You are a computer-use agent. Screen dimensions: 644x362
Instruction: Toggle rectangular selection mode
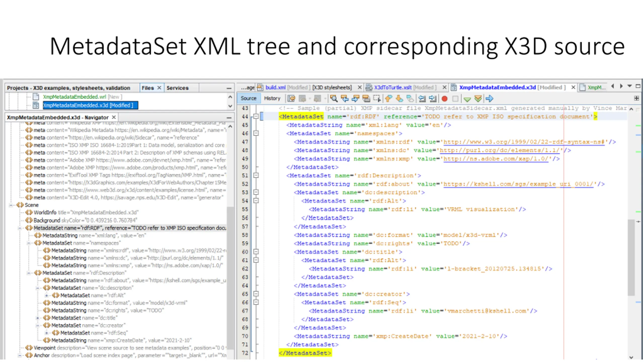click(x=377, y=99)
